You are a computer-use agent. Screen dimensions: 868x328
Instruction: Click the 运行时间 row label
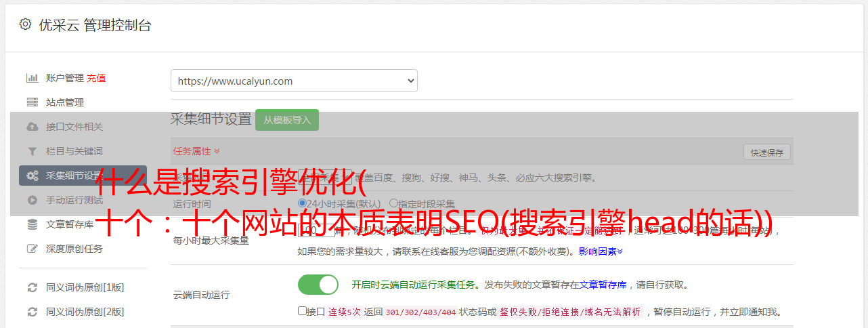(x=192, y=203)
